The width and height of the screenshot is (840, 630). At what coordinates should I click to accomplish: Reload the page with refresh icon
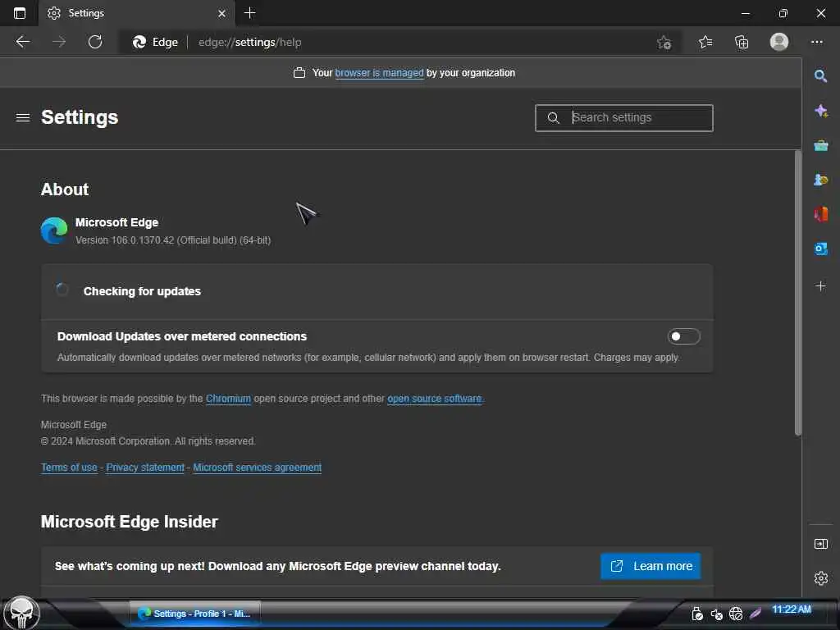point(95,42)
